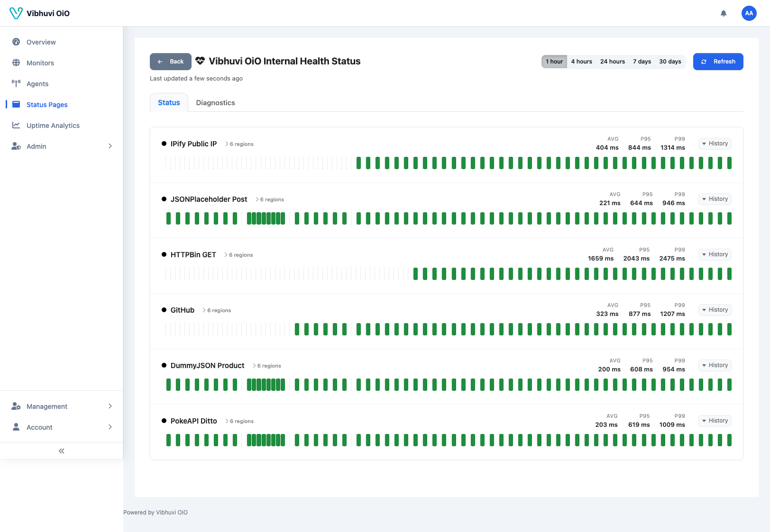
Task: Click the Vibhuvi OiO logo icon
Action: (x=16, y=13)
